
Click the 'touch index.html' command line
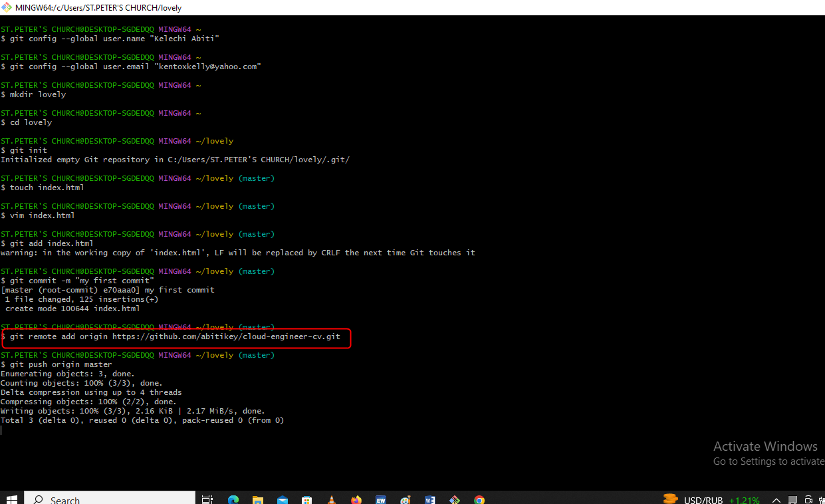(43, 188)
